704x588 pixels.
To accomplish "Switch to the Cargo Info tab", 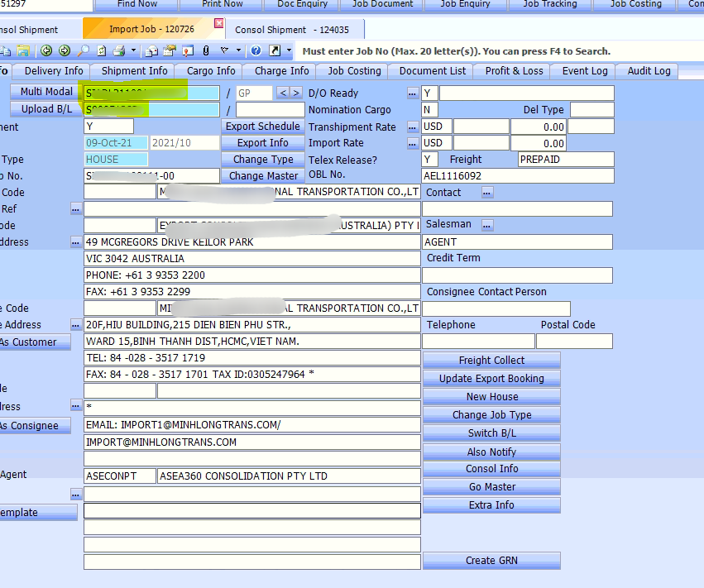I will click(211, 71).
